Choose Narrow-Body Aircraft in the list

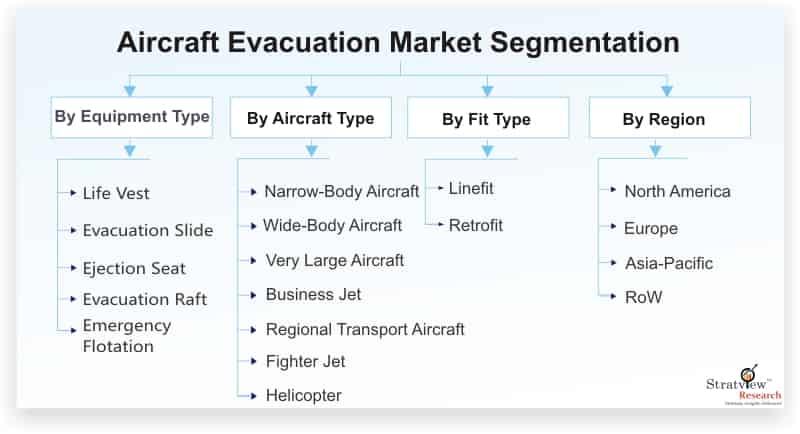341,192
